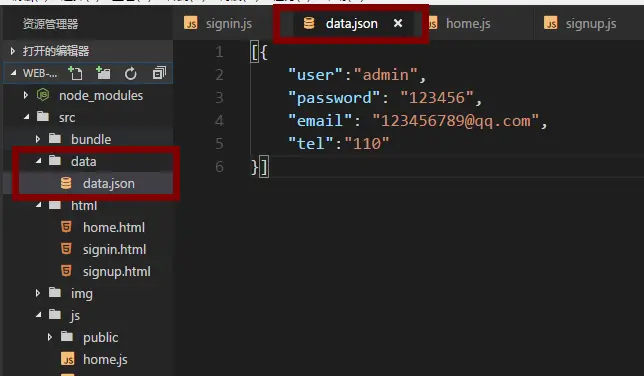
Task: Select node_modules folder in the tree
Action: tap(88, 95)
